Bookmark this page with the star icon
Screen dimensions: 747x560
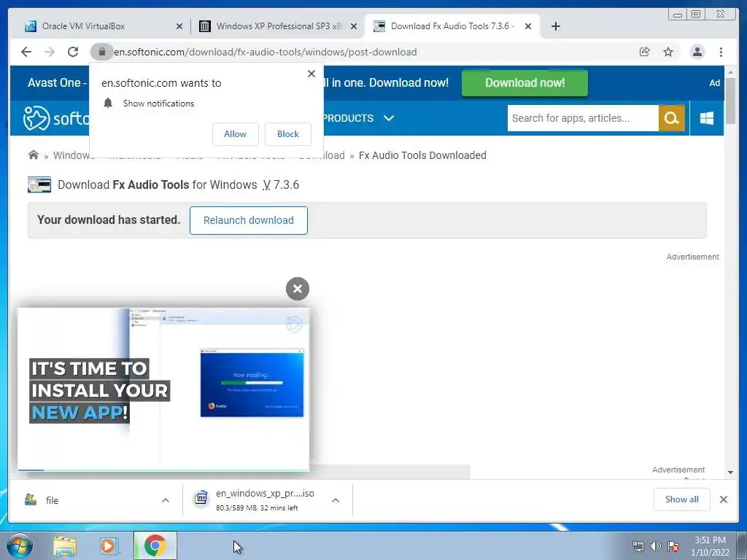(668, 52)
